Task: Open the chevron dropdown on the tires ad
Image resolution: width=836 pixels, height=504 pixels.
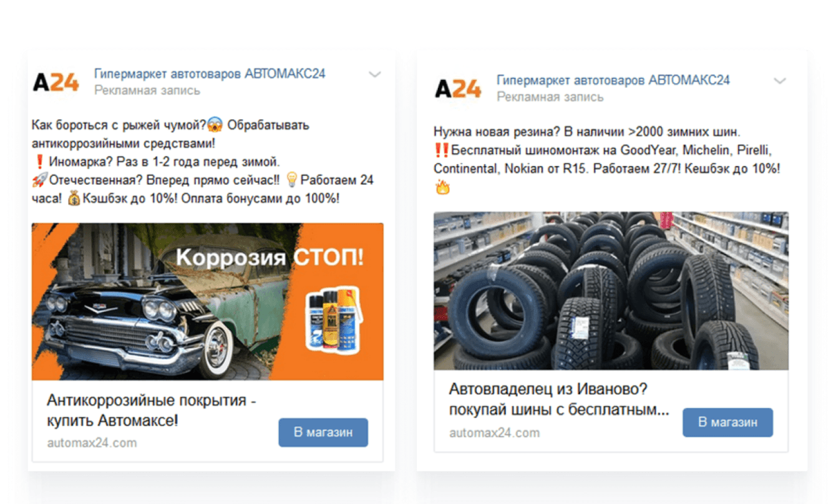Action: 780,80
